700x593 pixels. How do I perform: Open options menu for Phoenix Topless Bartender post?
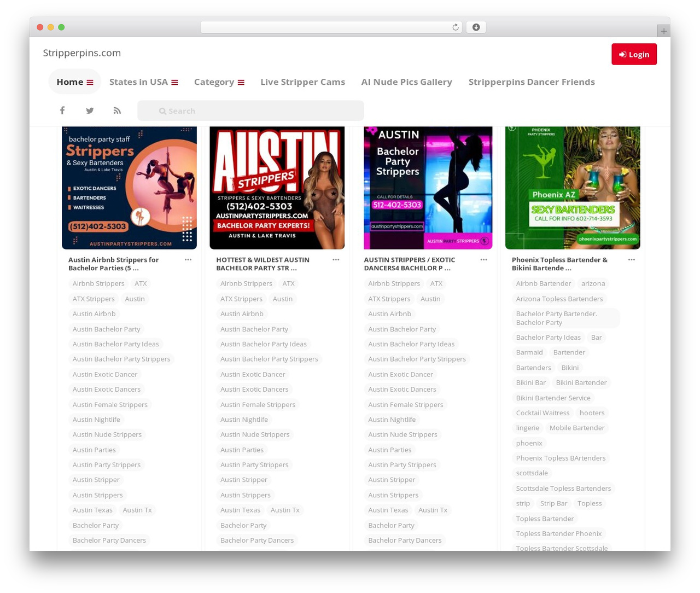[632, 260]
